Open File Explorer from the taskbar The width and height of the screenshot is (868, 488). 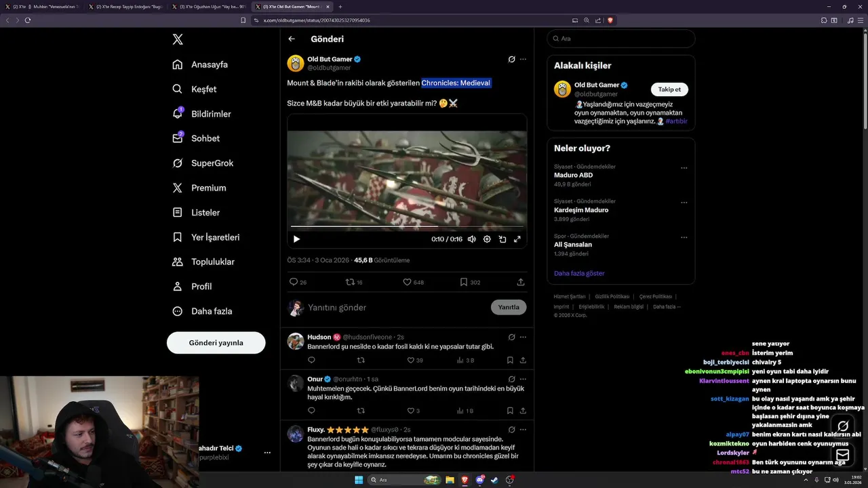[x=450, y=480]
